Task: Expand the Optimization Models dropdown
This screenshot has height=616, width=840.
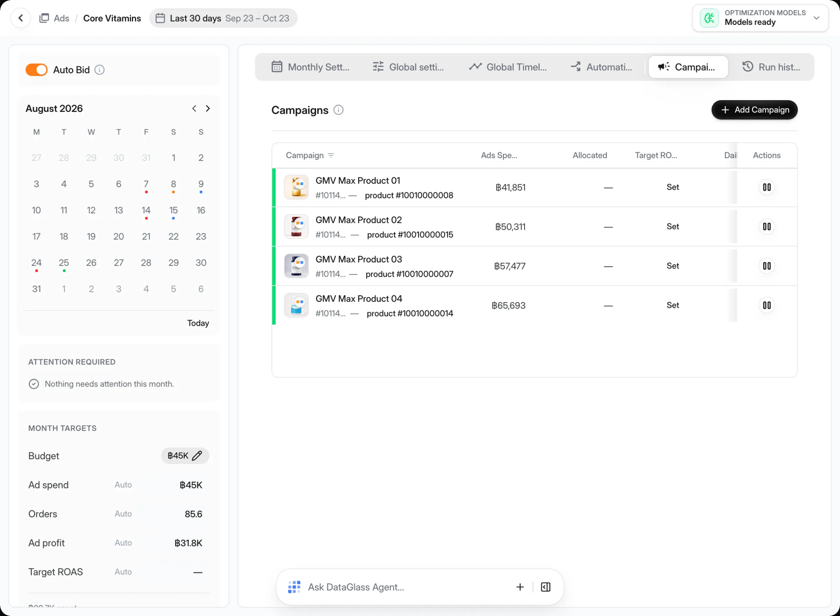Action: [x=816, y=18]
